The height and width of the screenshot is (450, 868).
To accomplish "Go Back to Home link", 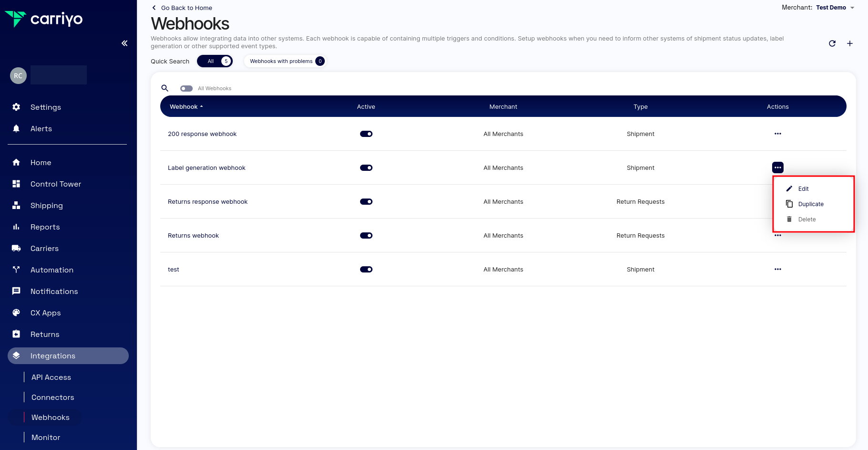I will (182, 8).
